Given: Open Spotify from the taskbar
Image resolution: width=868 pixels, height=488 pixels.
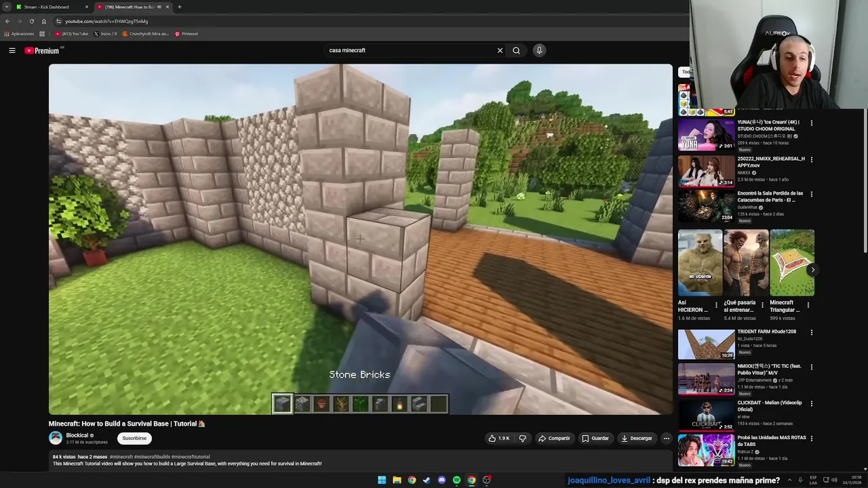Looking at the screenshot, I should (x=456, y=480).
